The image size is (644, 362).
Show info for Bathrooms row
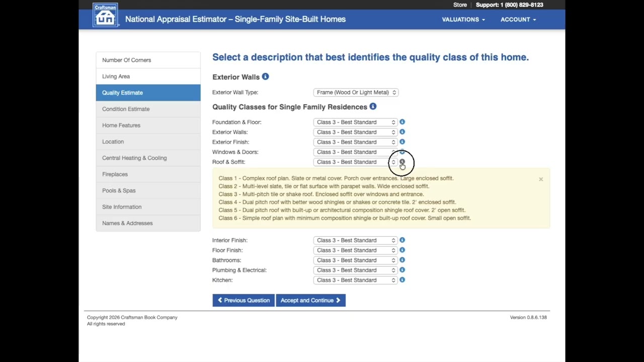(402, 260)
